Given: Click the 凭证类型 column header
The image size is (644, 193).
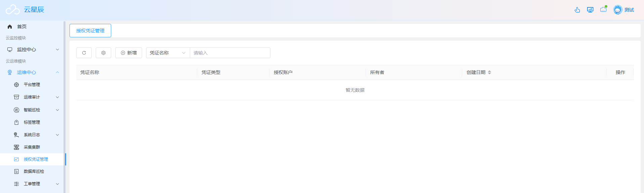Looking at the screenshot, I should [211, 72].
